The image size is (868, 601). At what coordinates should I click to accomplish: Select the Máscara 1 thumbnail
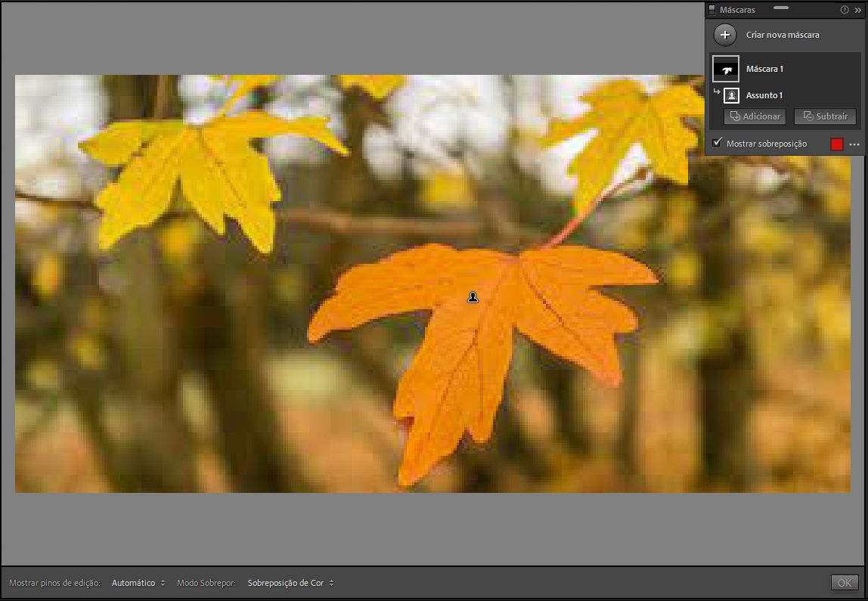click(726, 69)
